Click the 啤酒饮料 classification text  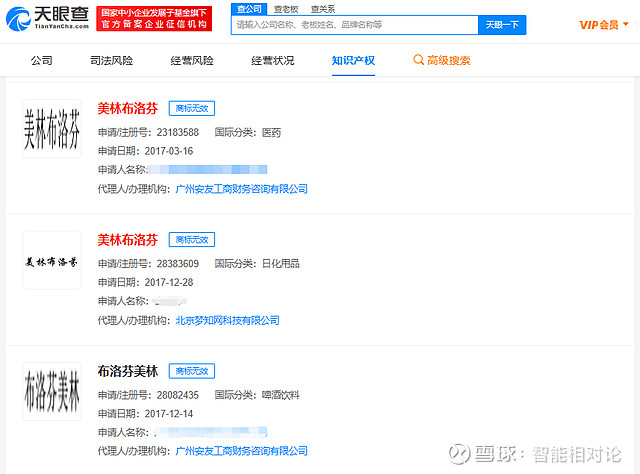[280, 395]
